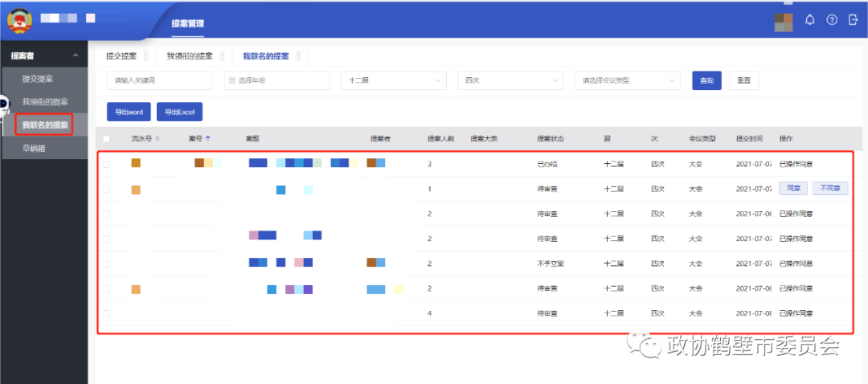
Task: Sort by 流水号 column arrows
Action: [x=158, y=138]
